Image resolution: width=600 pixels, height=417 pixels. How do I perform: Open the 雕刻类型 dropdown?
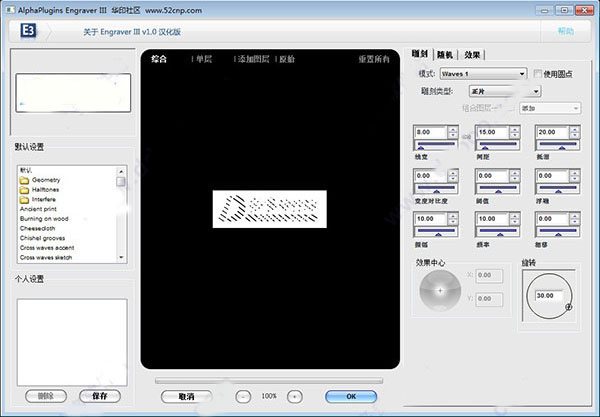(505, 91)
